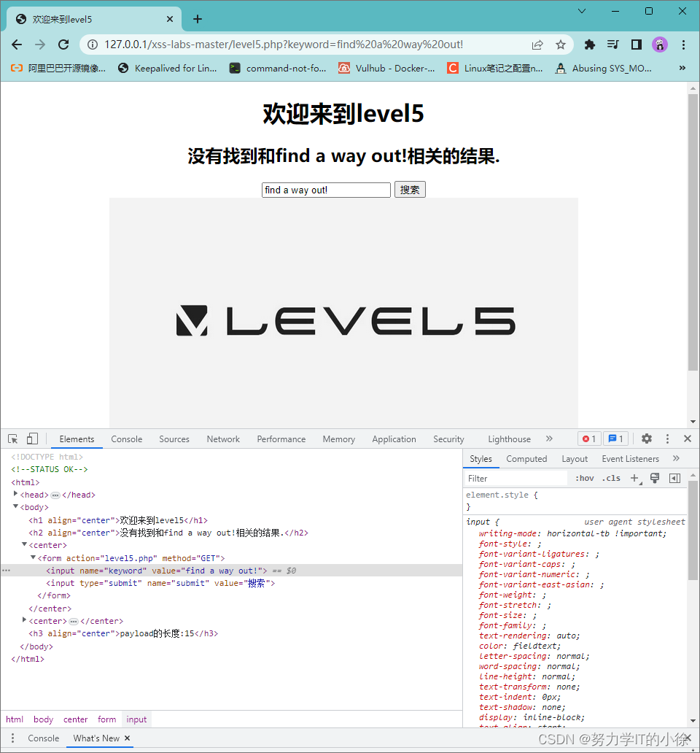Open the Linux笔记之配置 bookmark
The width and height of the screenshot is (700, 753).
495,68
